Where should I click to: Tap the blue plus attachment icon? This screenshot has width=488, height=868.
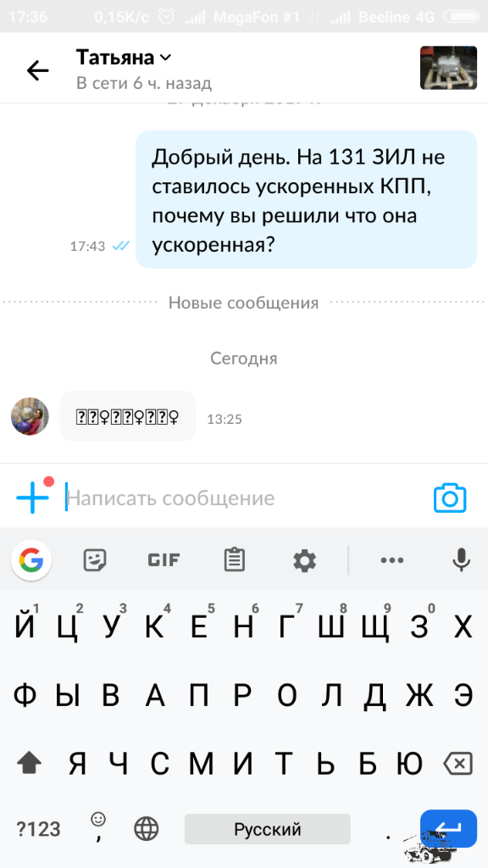tap(33, 497)
